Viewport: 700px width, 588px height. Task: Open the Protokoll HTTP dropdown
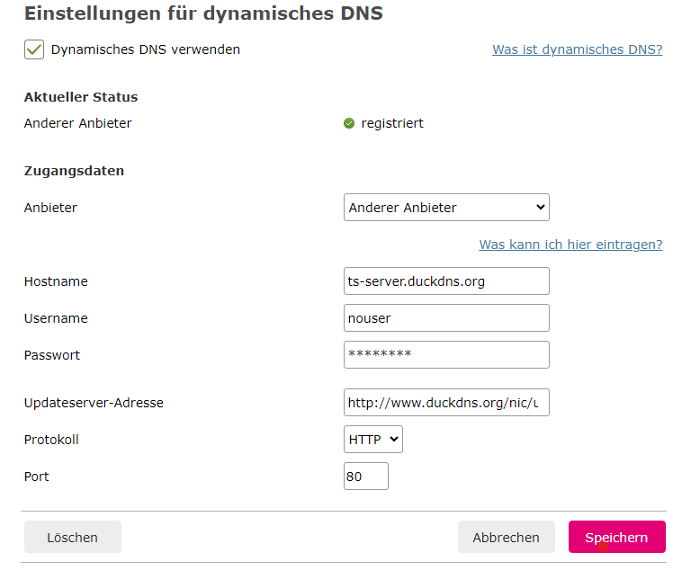click(x=373, y=440)
